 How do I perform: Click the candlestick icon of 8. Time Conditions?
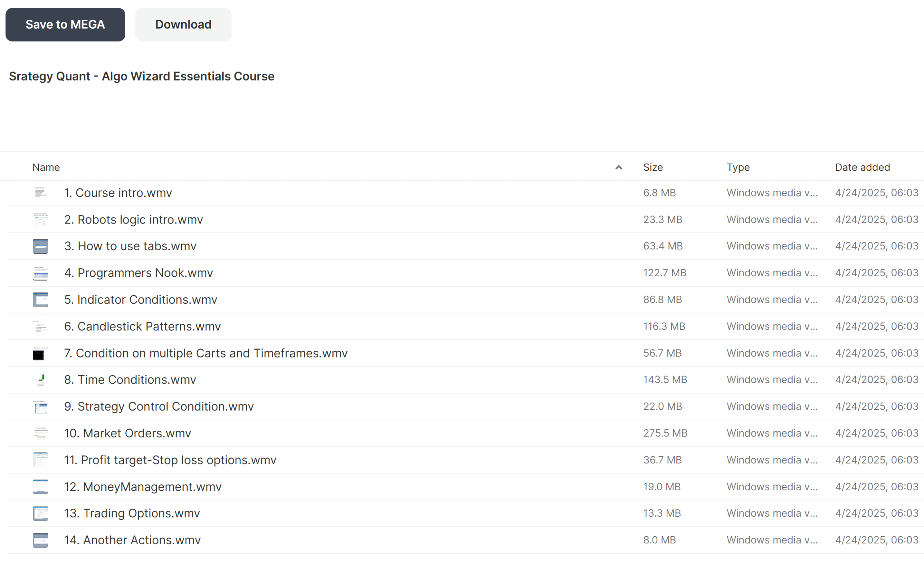point(40,380)
